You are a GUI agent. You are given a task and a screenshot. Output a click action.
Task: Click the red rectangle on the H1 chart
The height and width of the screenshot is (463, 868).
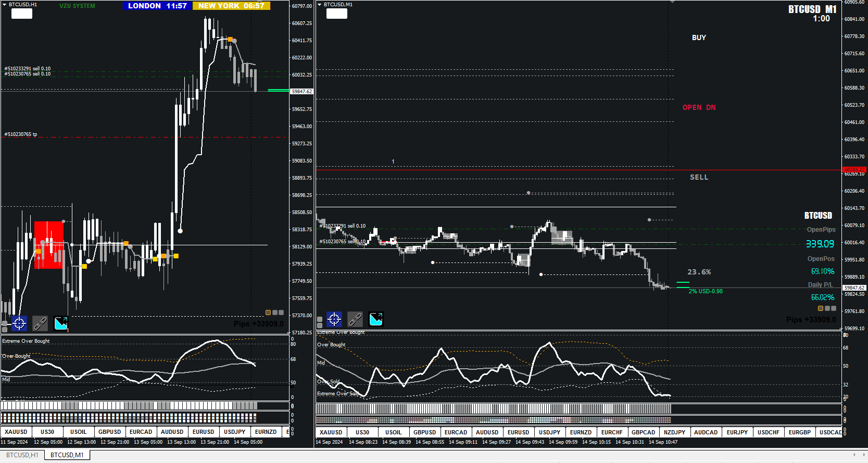(x=49, y=245)
